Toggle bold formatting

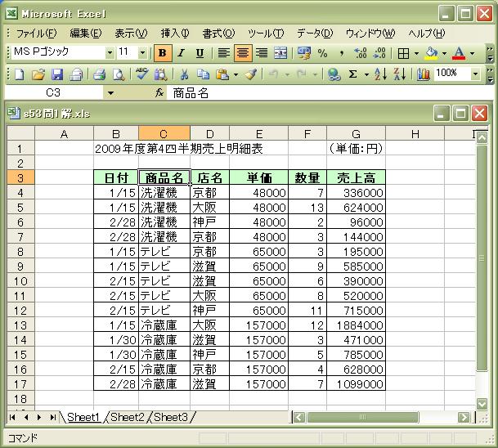coord(163,53)
